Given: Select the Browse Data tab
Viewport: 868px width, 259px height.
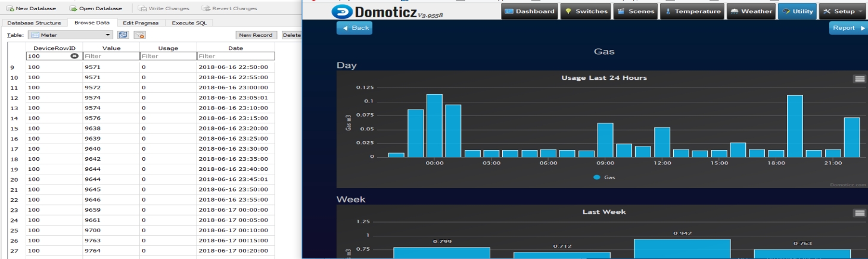Looking at the screenshot, I should coord(91,23).
